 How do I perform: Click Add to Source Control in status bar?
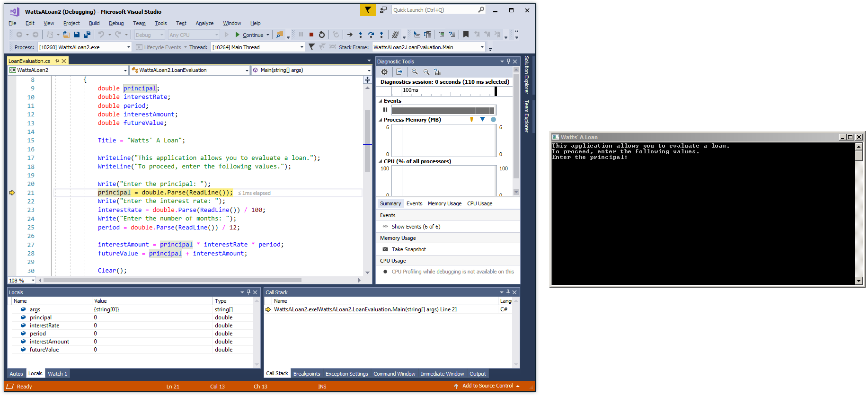[x=487, y=386]
